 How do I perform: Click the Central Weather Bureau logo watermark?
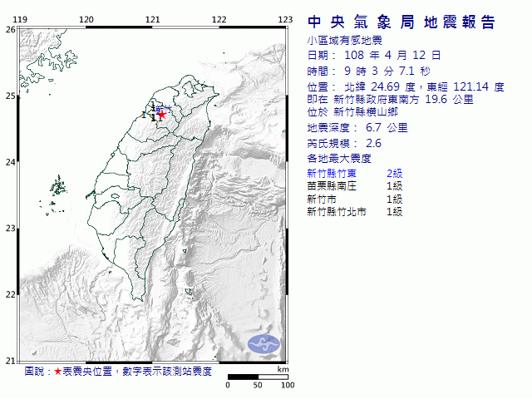264,344
